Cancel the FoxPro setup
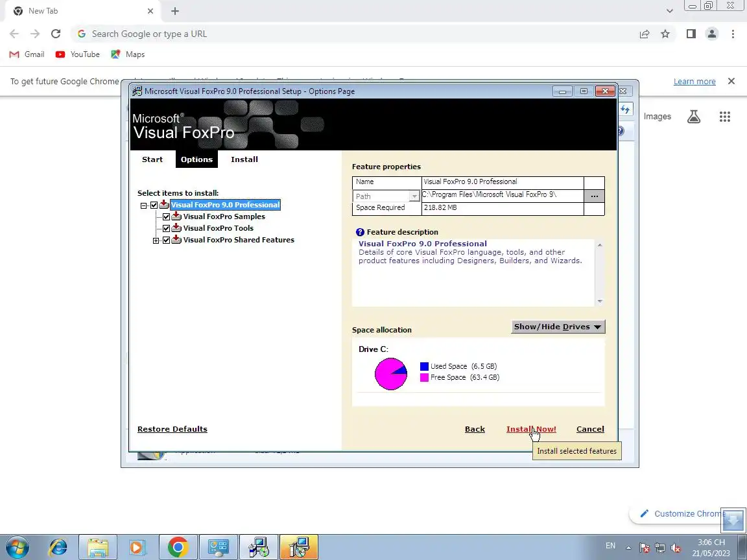This screenshot has height=560, width=747. 590,429
